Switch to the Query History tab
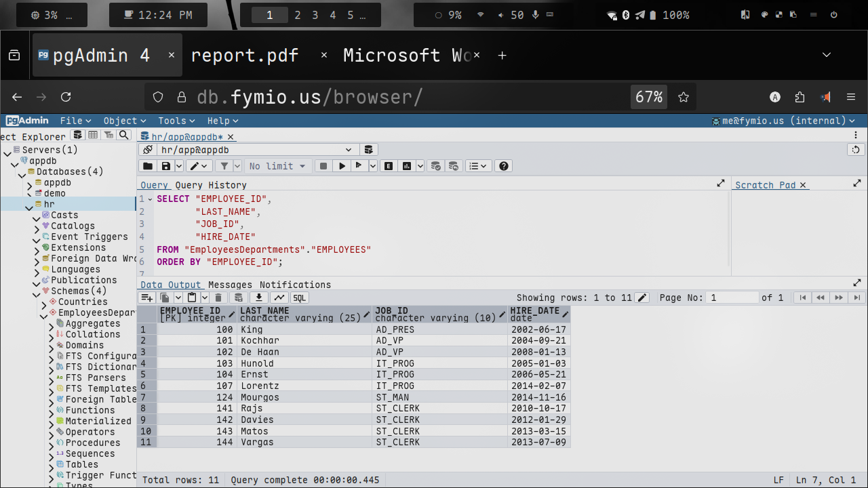The image size is (868, 488). 211,185
